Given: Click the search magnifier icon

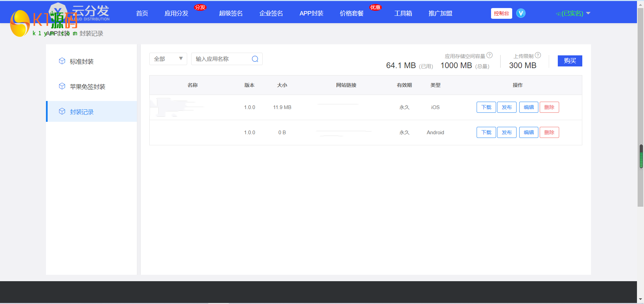Looking at the screenshot, I should (x=255, y=59).
